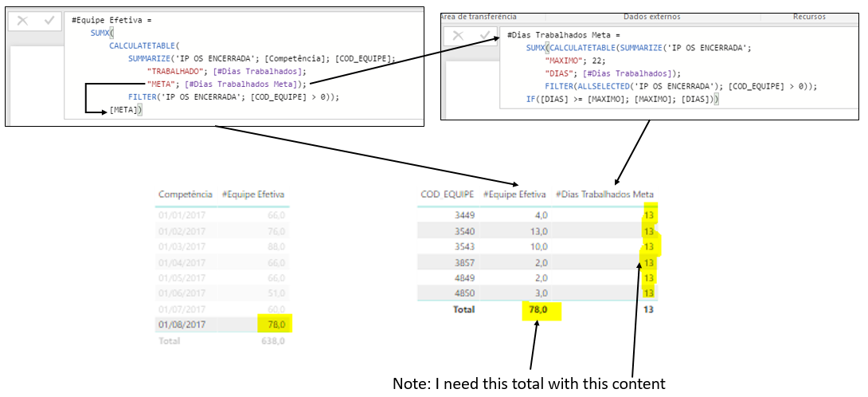The image size is (868, 397).
Task: Select #Equipe Efetiva header in the Competência table
Action: (253, 195)
